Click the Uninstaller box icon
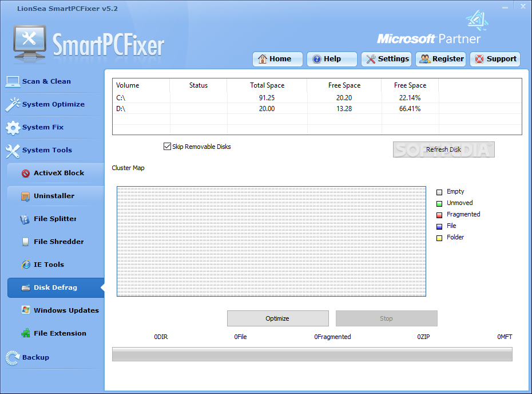 point(25,196)
